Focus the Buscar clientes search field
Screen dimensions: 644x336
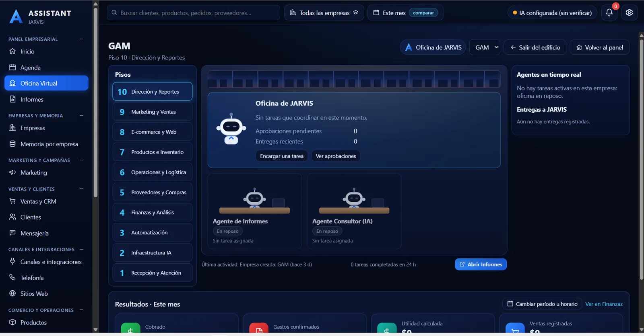click(193, 12)
